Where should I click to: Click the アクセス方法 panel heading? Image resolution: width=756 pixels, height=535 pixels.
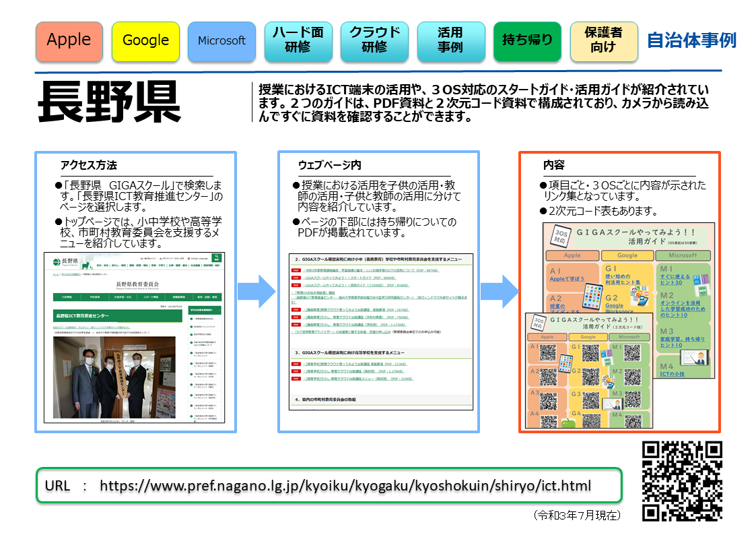(x=89, y=165)
